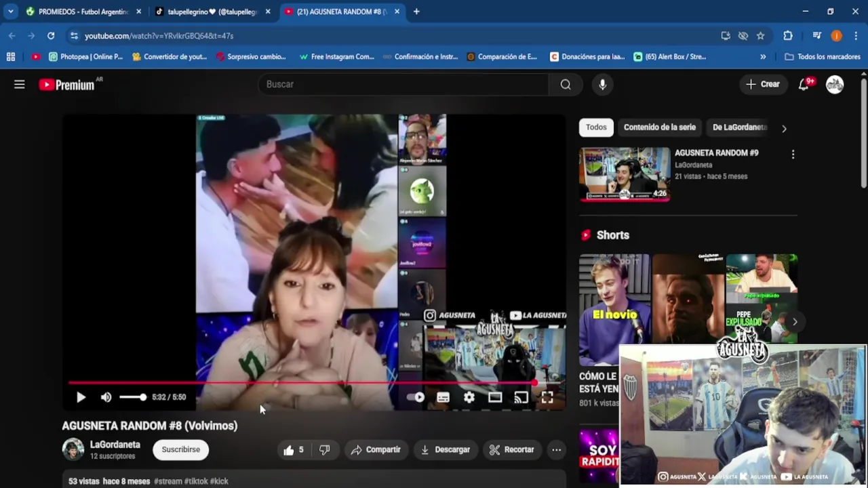Show next Shorts with arrow button

tap(795, 322)
